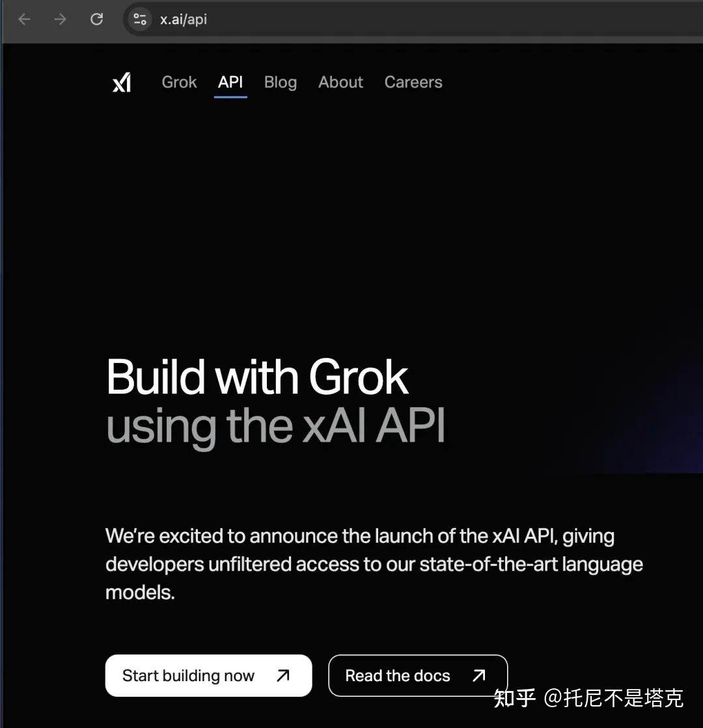Click the arrow icon on Read the docs

coord(479,675)
